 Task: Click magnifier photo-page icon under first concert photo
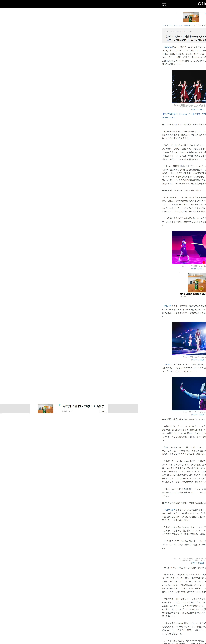(x=192, y=109)
